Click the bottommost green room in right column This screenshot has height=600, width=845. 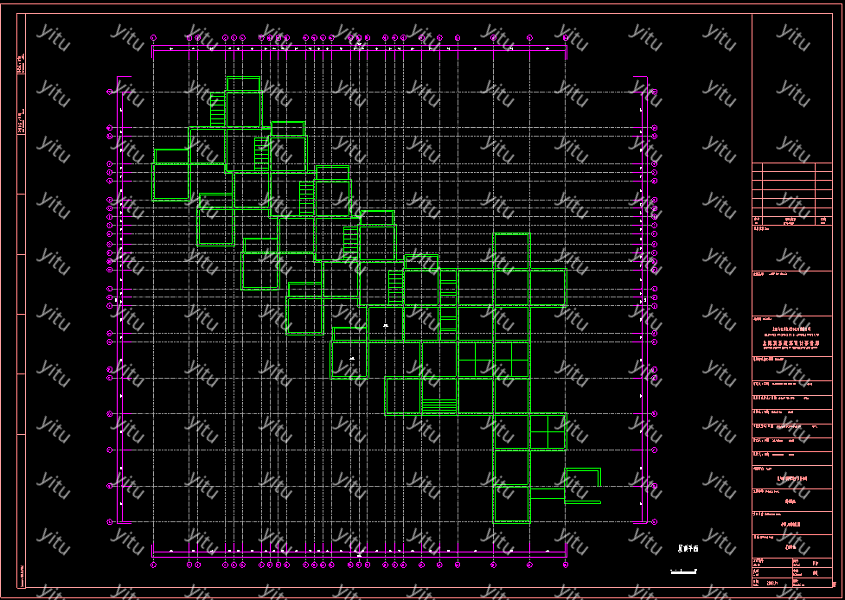[x=512, y=502]
